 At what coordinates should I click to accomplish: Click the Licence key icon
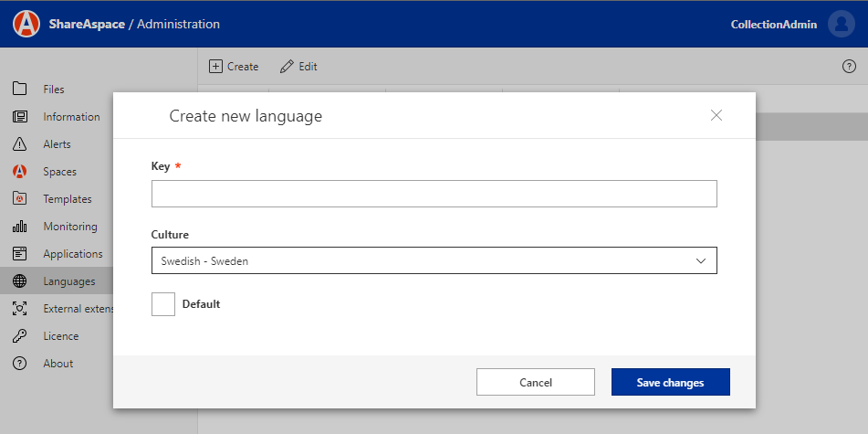(x=19, y=336)
